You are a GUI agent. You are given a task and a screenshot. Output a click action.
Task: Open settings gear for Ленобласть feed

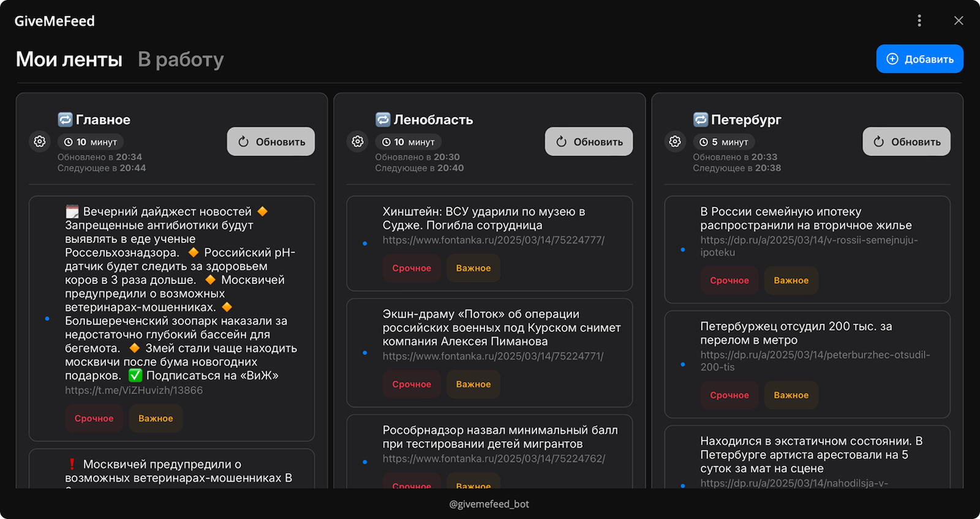pos(358,141)
